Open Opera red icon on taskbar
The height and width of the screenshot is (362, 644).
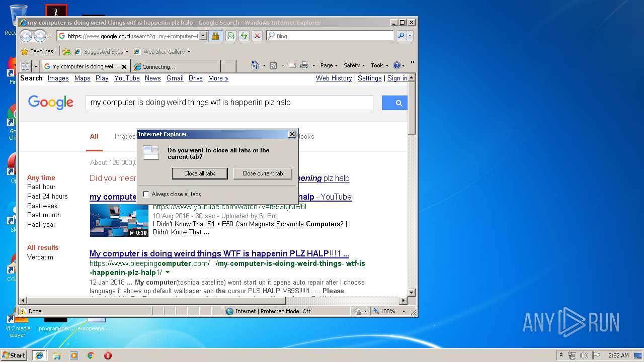point(108,355)
